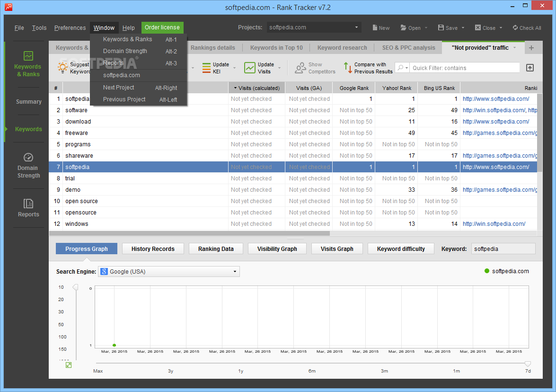The image size is (556, 392).
Task: Switch to SEO & PPC analysis tab
Action: click(408, 47)
